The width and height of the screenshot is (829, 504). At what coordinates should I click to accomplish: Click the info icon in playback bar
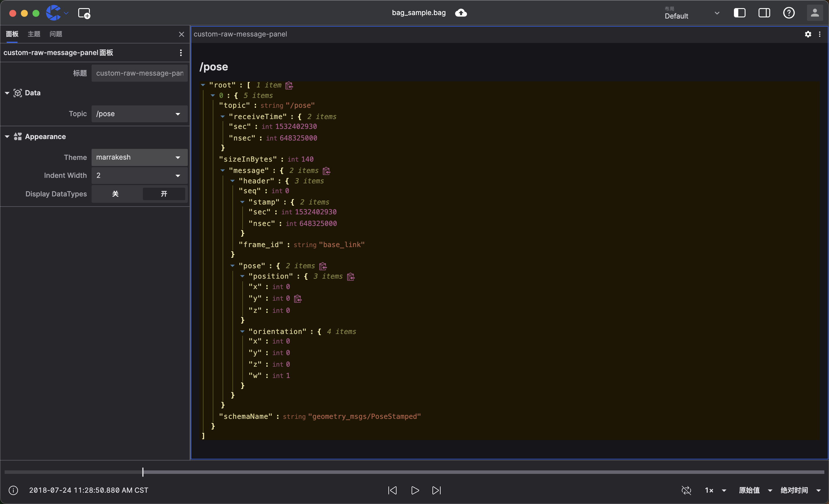click(13, 490)
